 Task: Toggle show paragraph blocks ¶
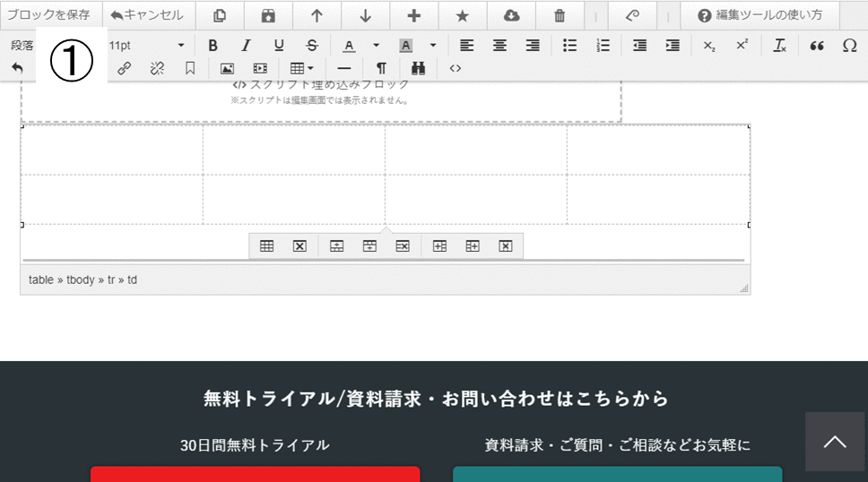point(381,68)
